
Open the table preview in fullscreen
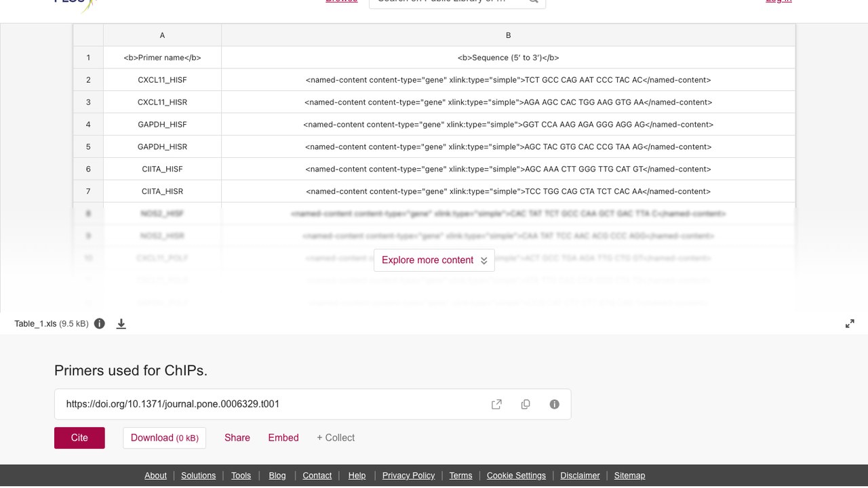(x=850, y=324)
